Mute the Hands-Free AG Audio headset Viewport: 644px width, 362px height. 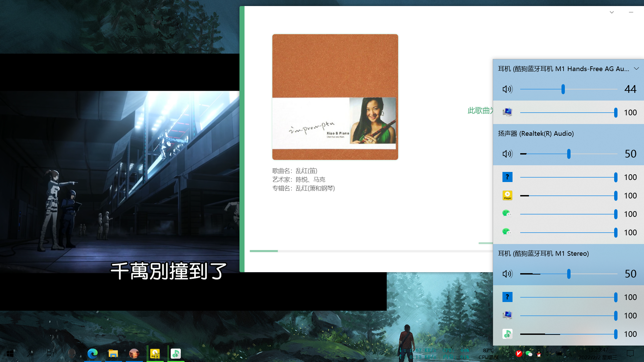point(507,89)
